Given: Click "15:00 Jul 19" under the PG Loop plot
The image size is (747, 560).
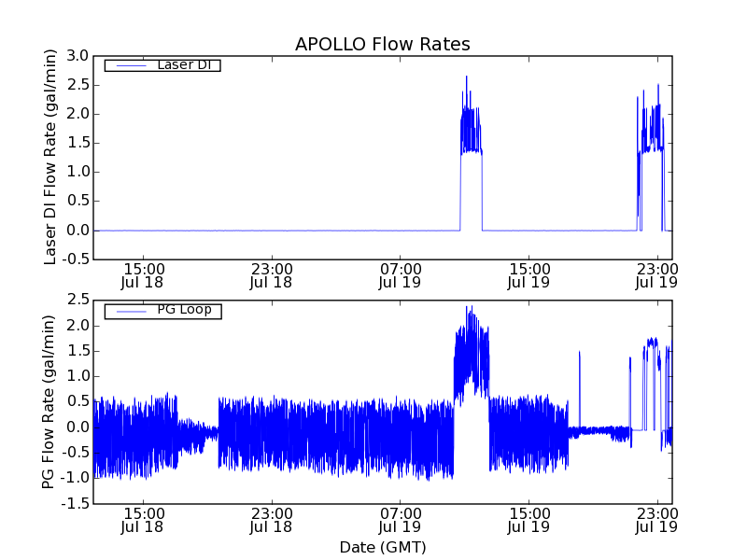Looking at the screenshot, I should click(529, 520).
